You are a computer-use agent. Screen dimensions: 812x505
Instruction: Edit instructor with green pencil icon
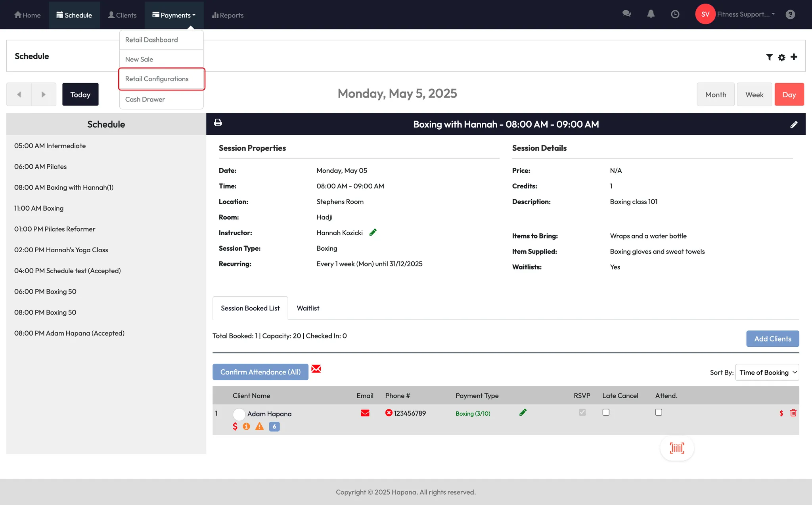tap(373, 232)
